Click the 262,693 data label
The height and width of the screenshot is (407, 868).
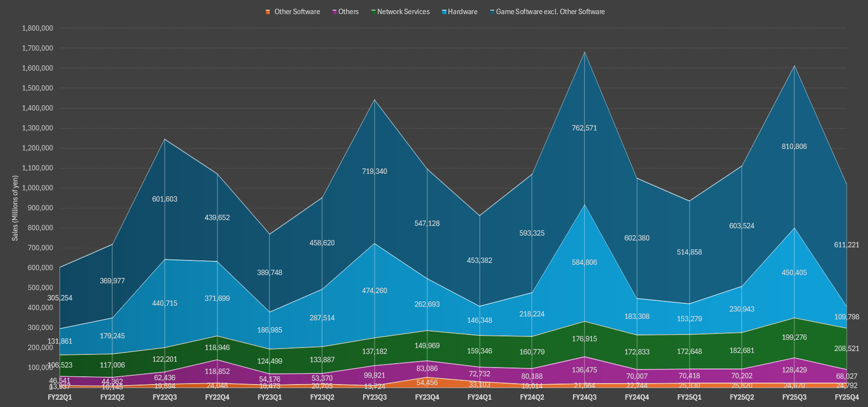pyautogui.click(x=427, y=304)
